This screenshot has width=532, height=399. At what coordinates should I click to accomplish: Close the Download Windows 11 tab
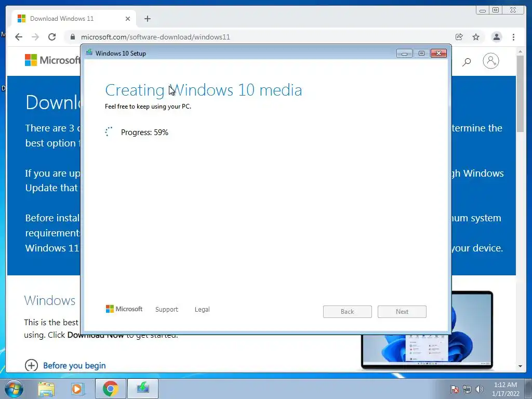(x=128, y=19)
